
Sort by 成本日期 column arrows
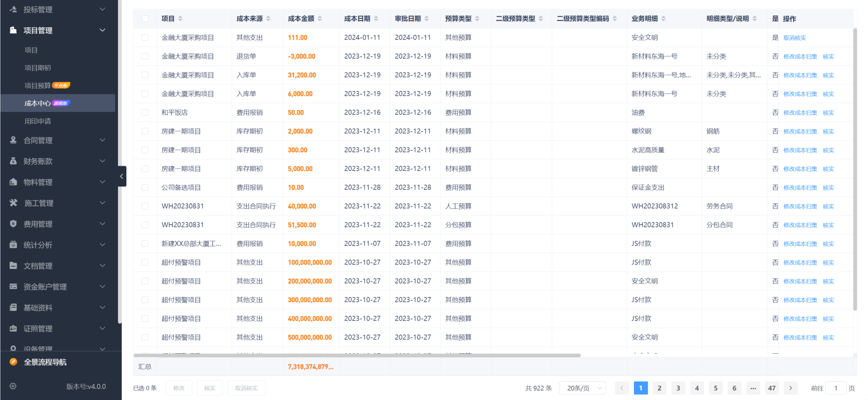[376, 19]
